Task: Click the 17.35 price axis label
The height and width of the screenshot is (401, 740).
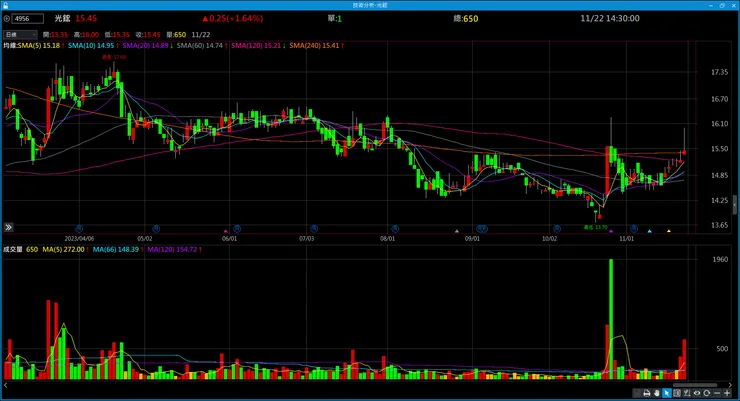Action: coord(719,72)
